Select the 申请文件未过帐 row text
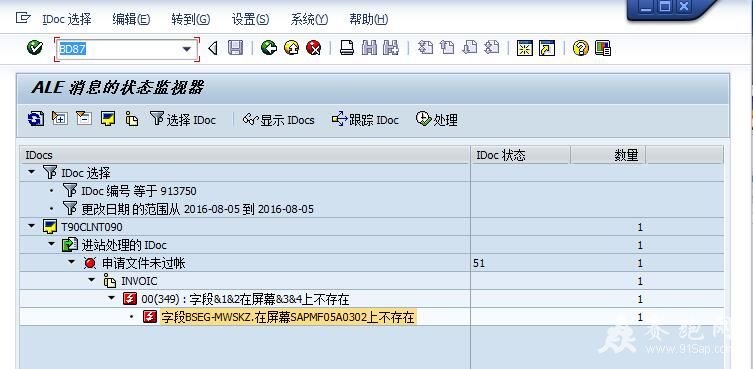Image resolution: width=753 pixels, height=369 pixels. [144, 263]
